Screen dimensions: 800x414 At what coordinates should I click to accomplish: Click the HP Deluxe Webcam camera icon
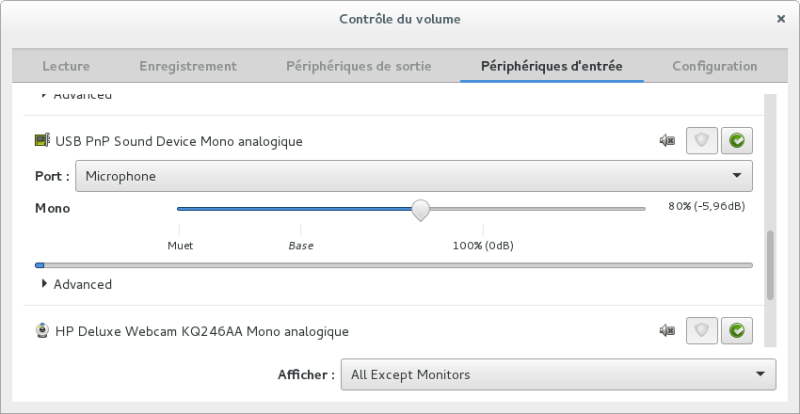(x=43, y=330)
